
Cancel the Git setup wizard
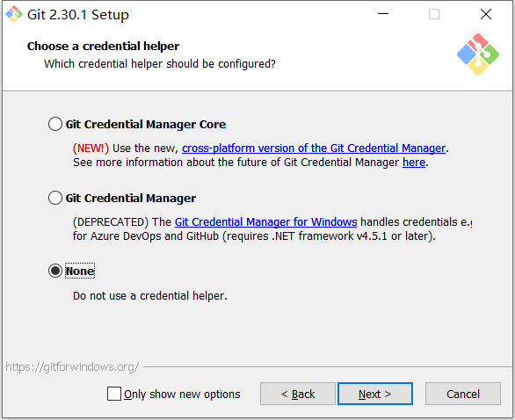point(463,394)
